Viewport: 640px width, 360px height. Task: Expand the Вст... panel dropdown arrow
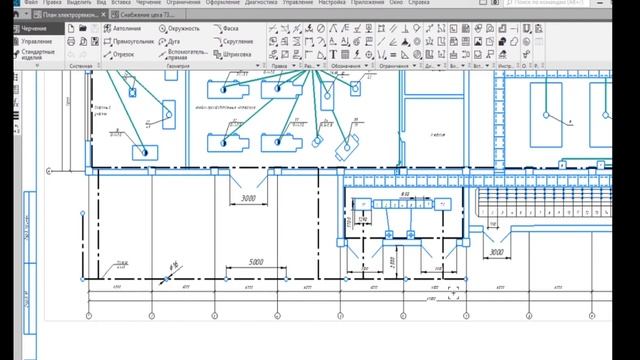[487, 66]
